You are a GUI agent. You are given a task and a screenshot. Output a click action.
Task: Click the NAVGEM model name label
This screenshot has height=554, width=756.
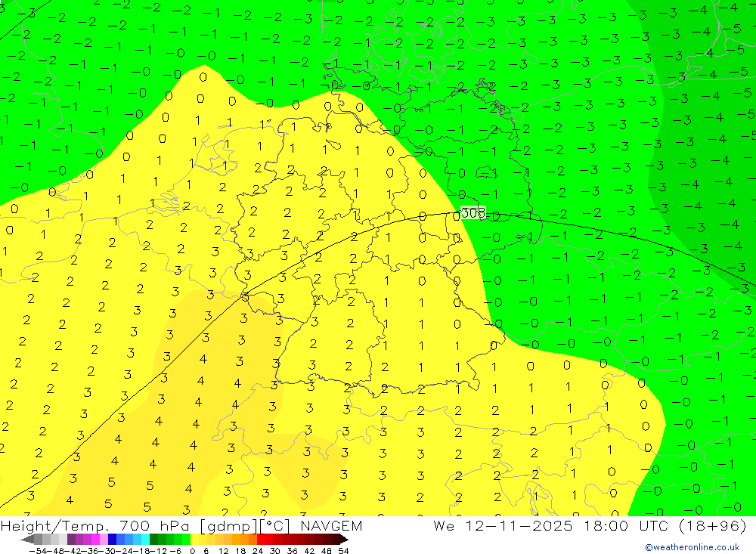click(x=331, y=525)
